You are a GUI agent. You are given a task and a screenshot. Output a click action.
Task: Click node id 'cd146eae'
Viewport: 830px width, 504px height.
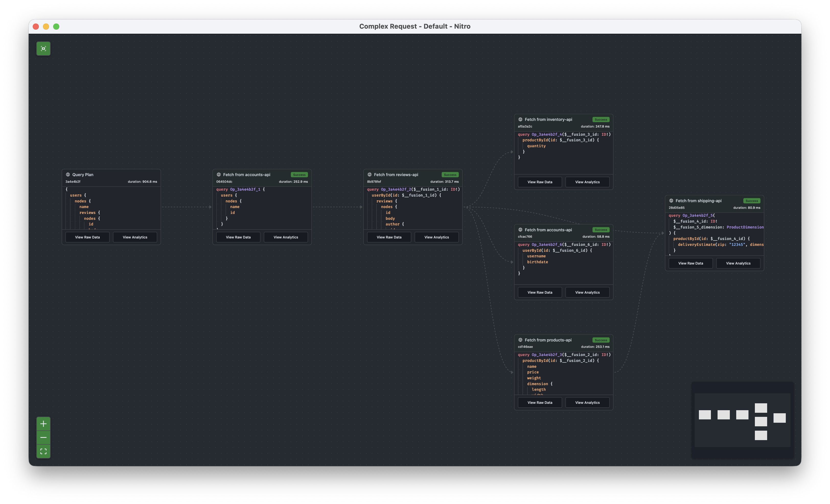coord(525,347)
